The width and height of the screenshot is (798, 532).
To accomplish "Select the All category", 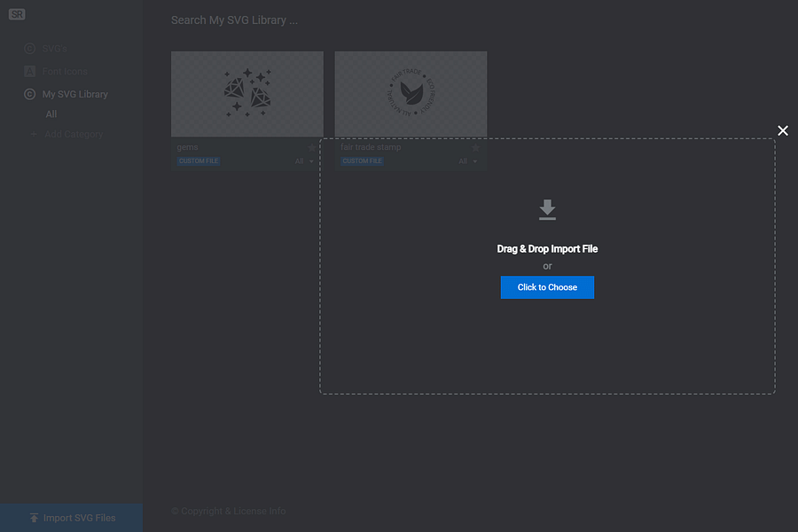I will (51, 114).
